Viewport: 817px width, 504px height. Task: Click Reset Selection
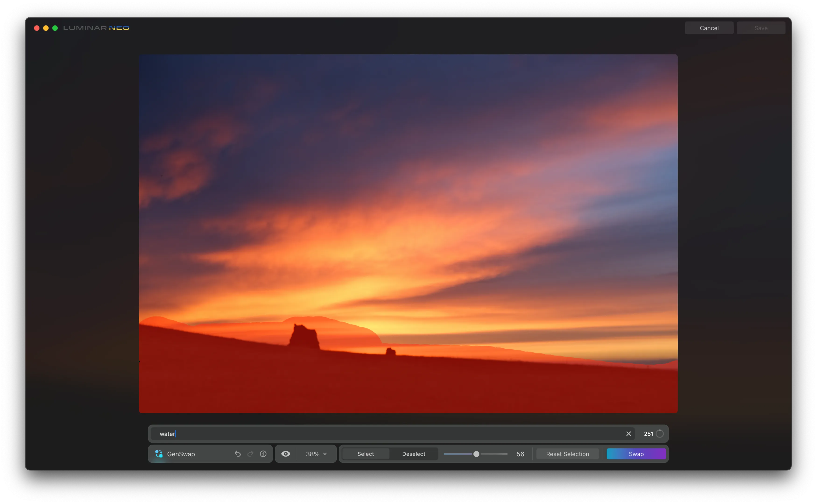tap(567, 454)
